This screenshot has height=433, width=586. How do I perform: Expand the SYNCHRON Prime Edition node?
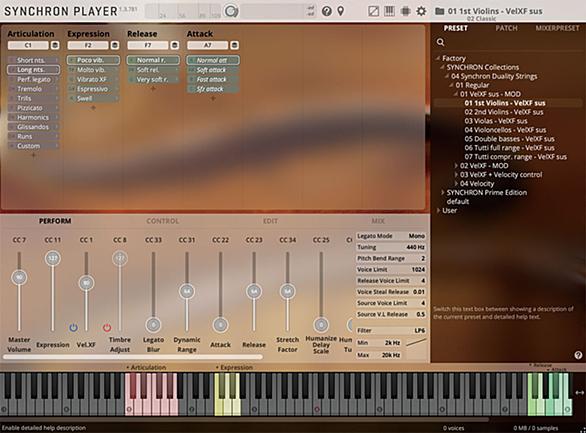click(x=442, y=192)
